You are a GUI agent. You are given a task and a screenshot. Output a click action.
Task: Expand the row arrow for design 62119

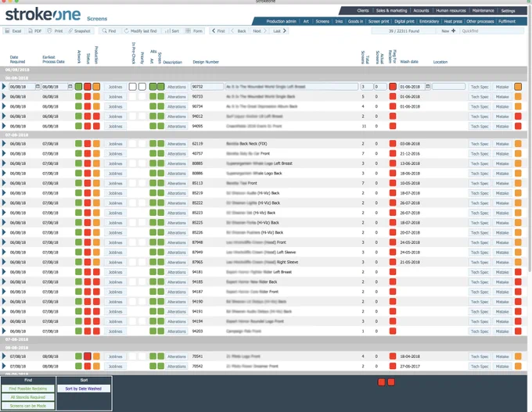(x=4, y=143)
